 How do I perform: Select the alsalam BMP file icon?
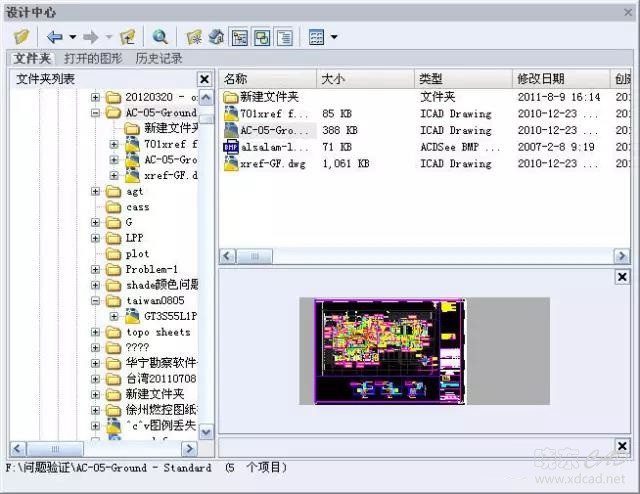pyautogui.click(x=230, y=146)
